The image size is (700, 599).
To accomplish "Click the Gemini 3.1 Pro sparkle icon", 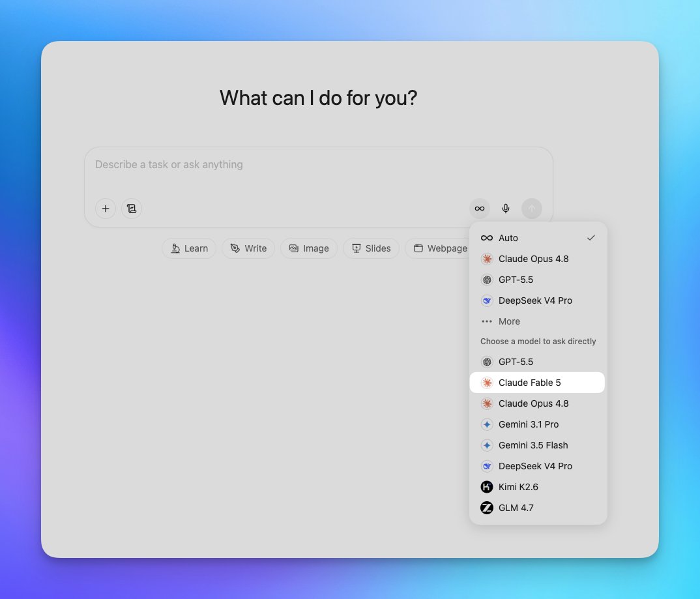I will click(x=487, y=424).
